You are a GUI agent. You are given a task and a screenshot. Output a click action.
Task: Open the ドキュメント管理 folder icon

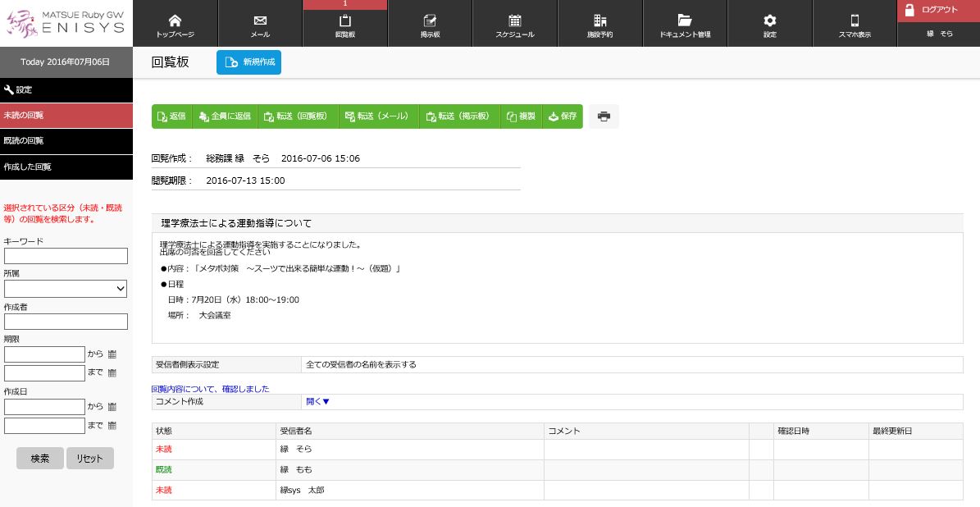coord(685,21)
